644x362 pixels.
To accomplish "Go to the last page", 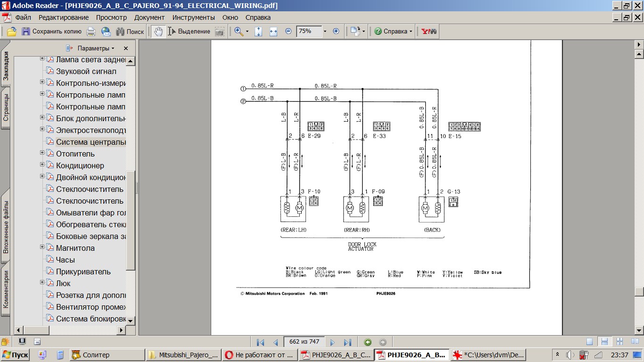I will coord(347,342).
